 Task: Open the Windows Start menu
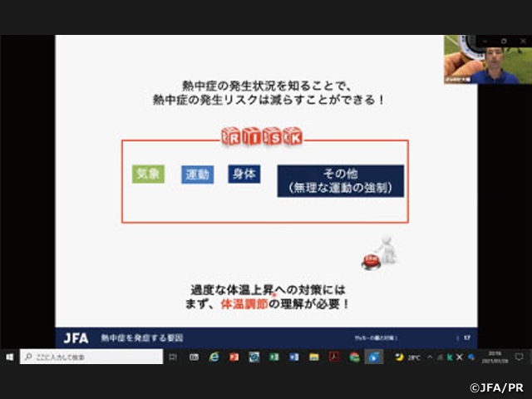pyautogui.click(x=9, y=357)
